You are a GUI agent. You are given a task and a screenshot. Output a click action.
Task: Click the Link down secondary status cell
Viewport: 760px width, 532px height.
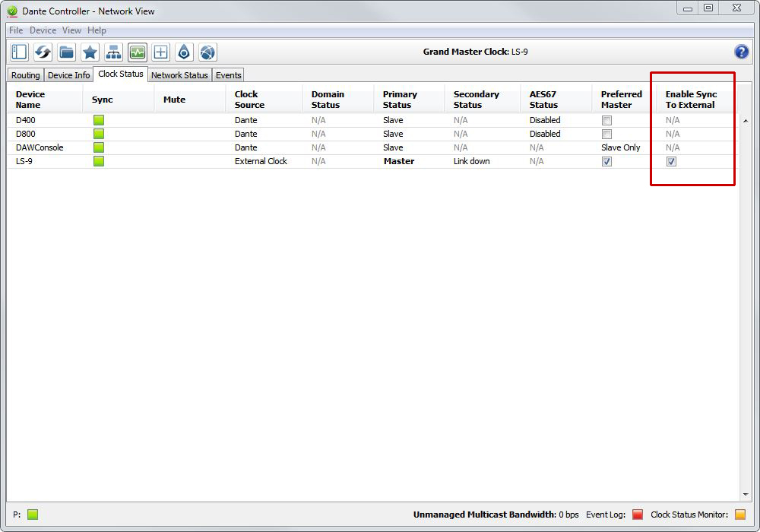point(472,161)
